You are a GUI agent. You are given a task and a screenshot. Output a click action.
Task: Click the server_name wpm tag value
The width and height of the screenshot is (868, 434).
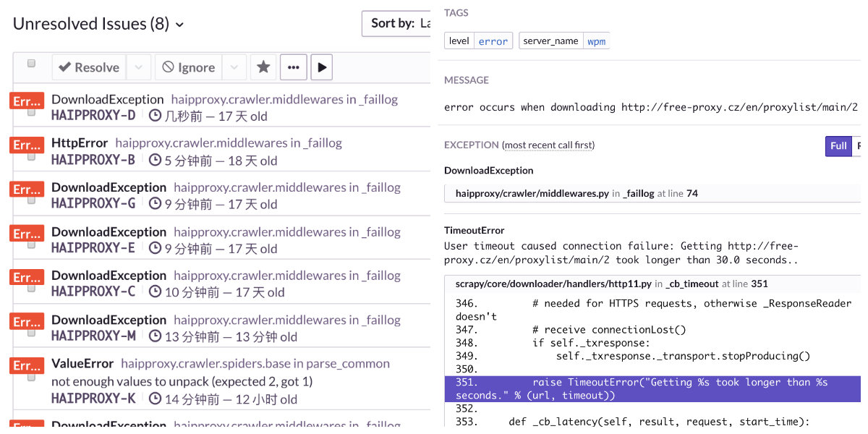click(x=596, y=41)
